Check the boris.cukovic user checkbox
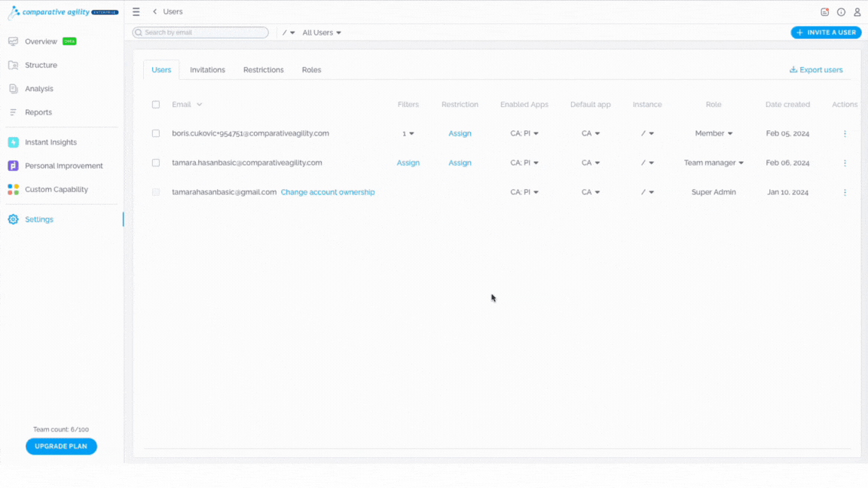Screen dimensions: 868x488 coord(156,133)
